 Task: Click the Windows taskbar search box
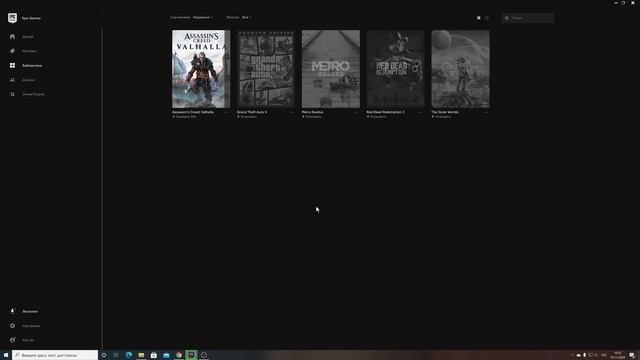click(x=55, y=355)
